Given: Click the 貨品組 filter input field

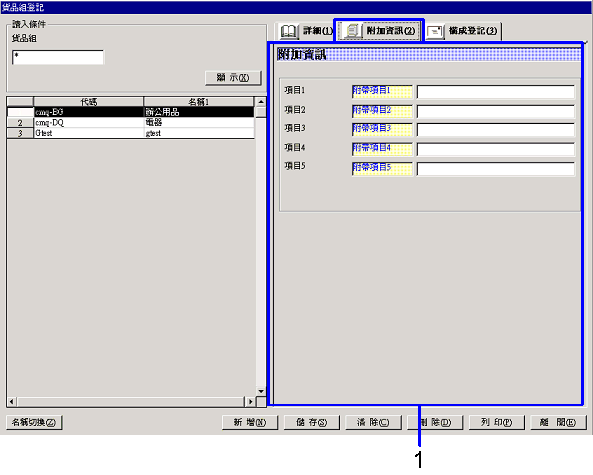Looking at the screenshot, I should pyautogui.click(x=58, y=57).
